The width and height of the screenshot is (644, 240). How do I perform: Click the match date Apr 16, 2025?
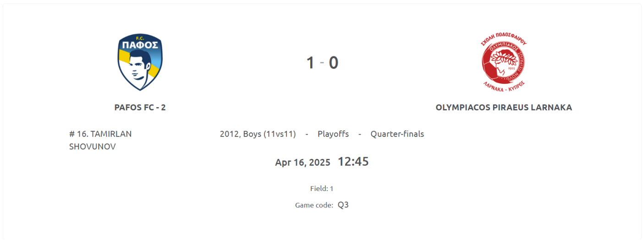(303, 162)
